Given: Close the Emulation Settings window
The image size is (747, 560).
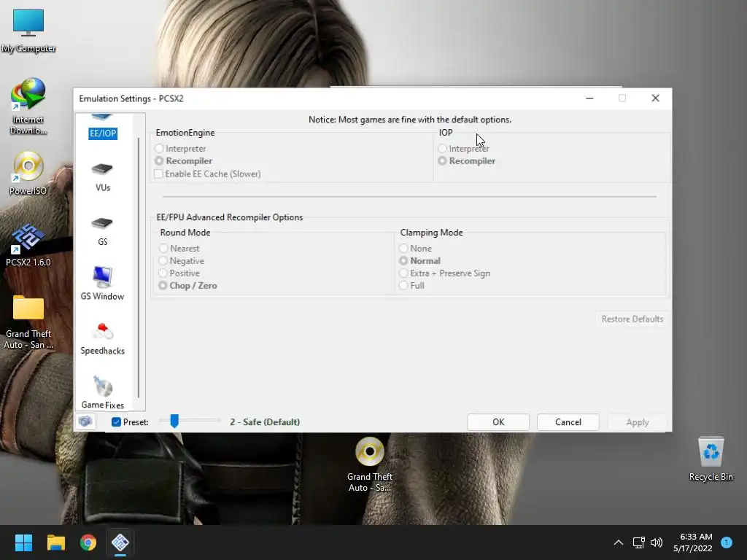Looking at the screenshot, I should click(656, 98).
